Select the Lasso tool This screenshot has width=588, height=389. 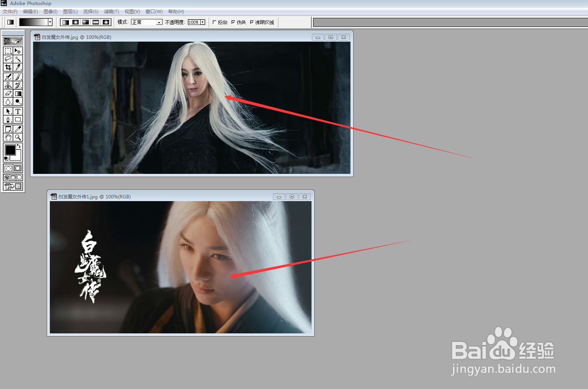click(x=8, y=59)
